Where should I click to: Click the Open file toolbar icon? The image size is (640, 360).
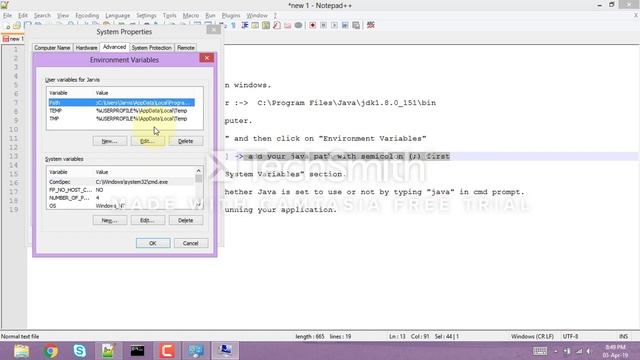point(17,26)
